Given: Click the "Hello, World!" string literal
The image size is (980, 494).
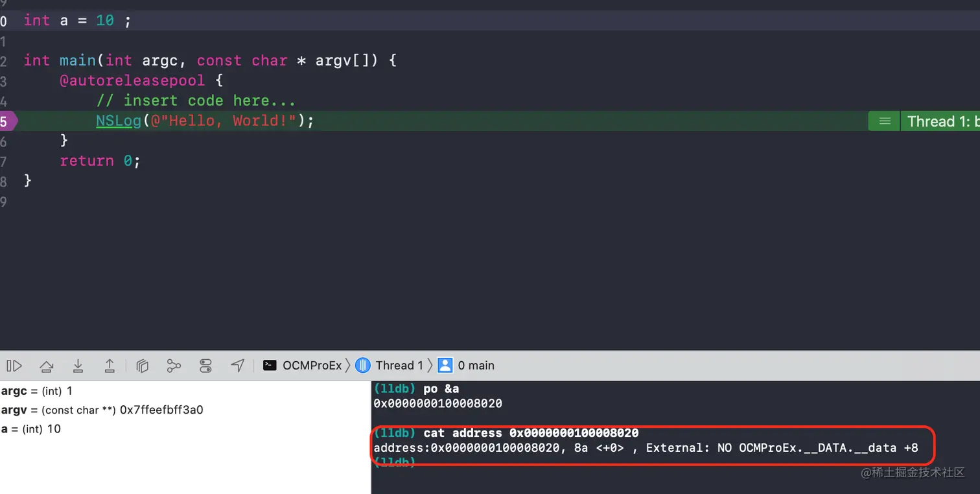Looking at the screenshot, I should [x=223, y=121].
